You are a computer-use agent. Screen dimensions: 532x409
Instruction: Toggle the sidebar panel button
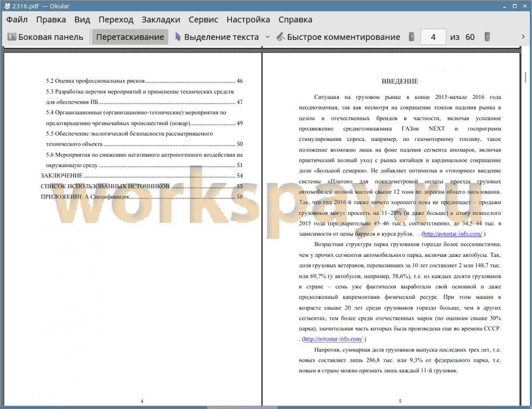[x=45, y=37]
